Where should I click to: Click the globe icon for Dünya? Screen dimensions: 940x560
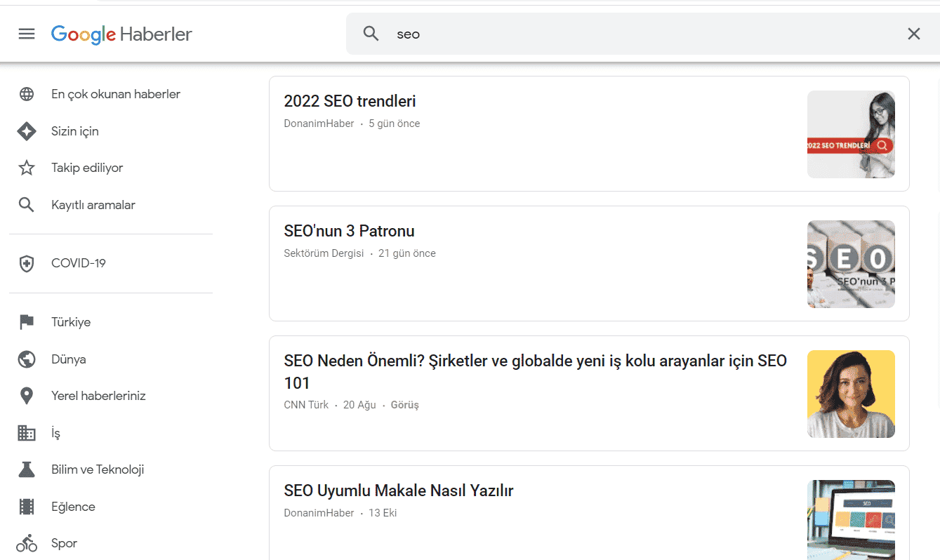[x=27, y=359]
